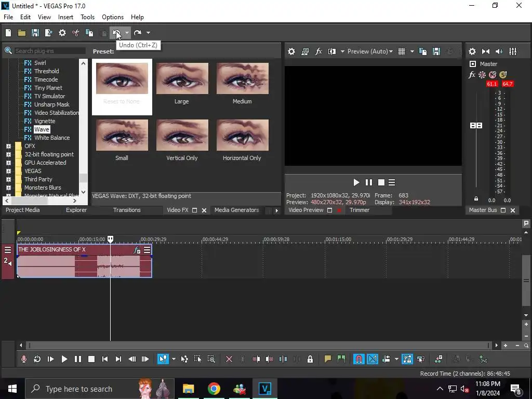532x399 pixels.
Task: Select the Zoom Edit Tool magnifier icon
Action: (211, 359)
